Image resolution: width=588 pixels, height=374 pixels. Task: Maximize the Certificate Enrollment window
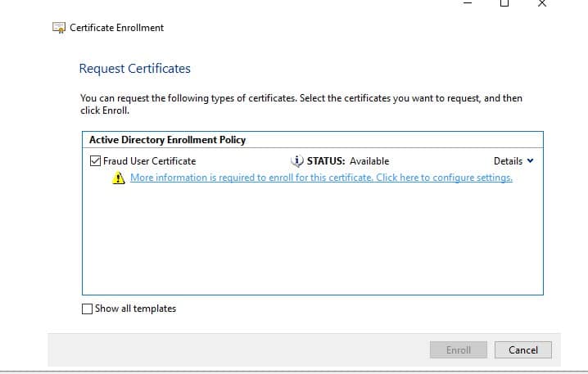504,3
